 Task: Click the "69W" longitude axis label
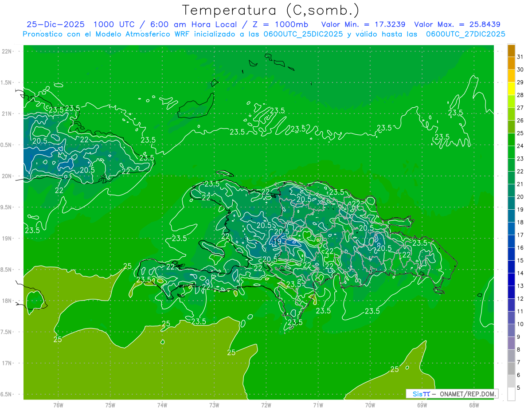coord(422,405)
